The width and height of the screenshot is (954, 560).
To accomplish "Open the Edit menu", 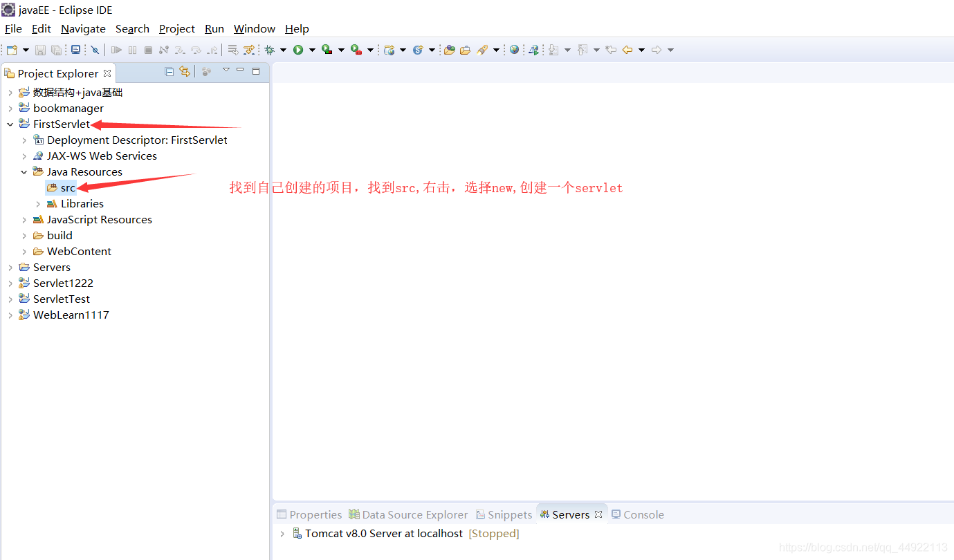I will pos(42,28).
